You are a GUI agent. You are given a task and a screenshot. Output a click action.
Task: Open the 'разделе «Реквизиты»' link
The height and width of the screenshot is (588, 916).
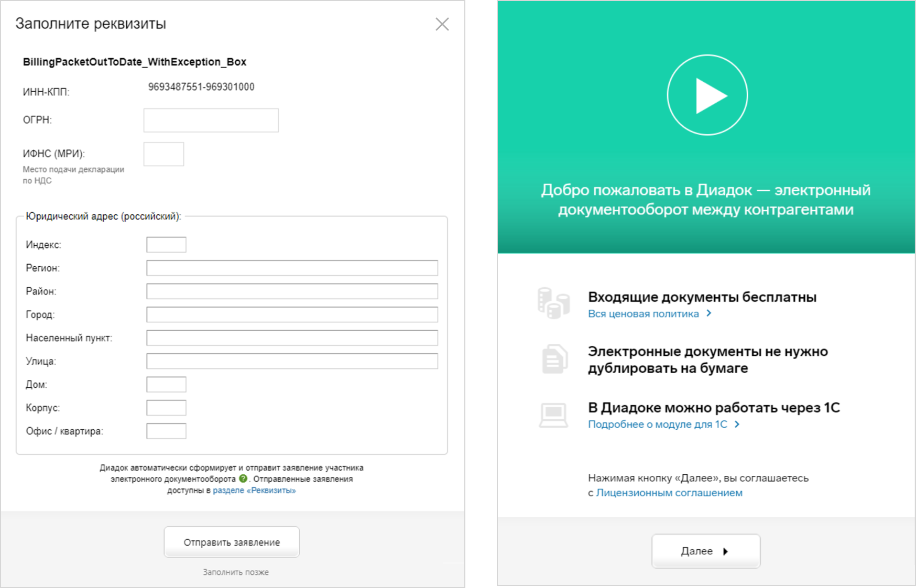[254, 491]
